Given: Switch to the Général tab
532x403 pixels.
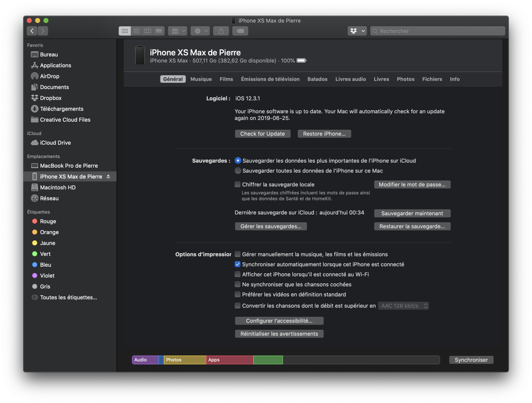Looking at the screenshot, I should [173, 79].
